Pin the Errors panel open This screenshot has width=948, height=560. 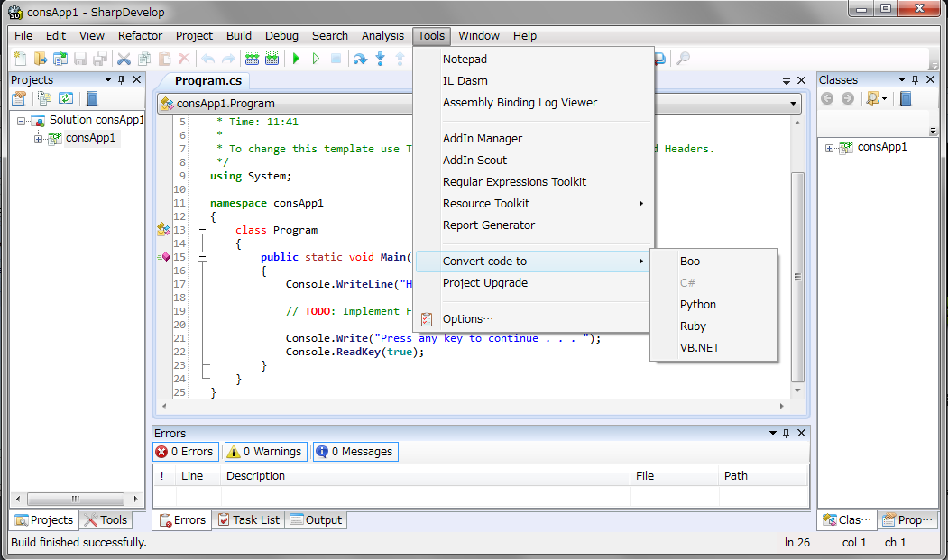787,433
